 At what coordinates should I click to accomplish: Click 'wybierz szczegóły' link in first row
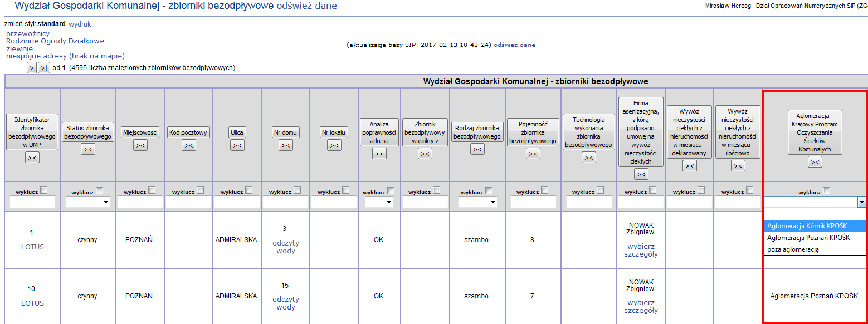point(641,250)
